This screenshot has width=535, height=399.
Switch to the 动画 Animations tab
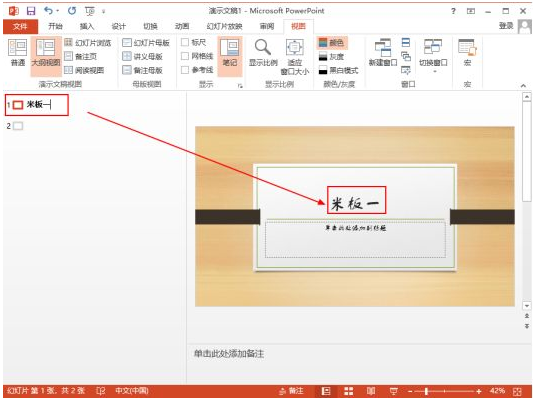pos(182,26)
